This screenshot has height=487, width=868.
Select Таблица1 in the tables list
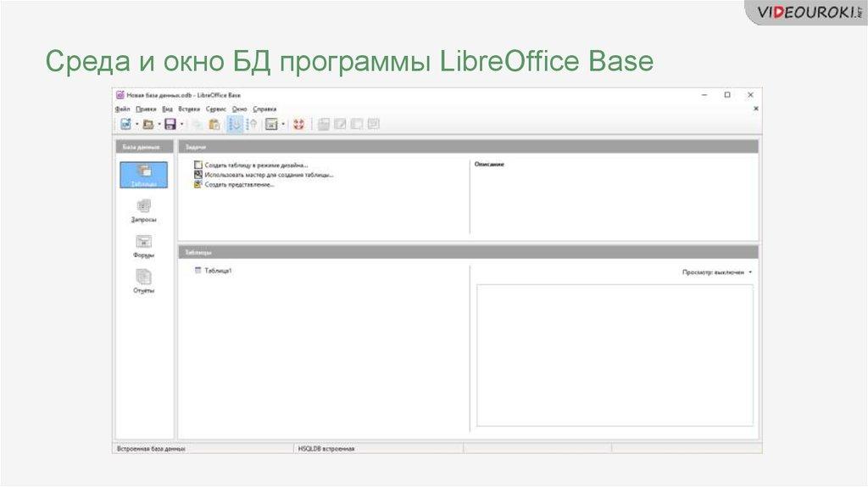(x=218, y=271)
